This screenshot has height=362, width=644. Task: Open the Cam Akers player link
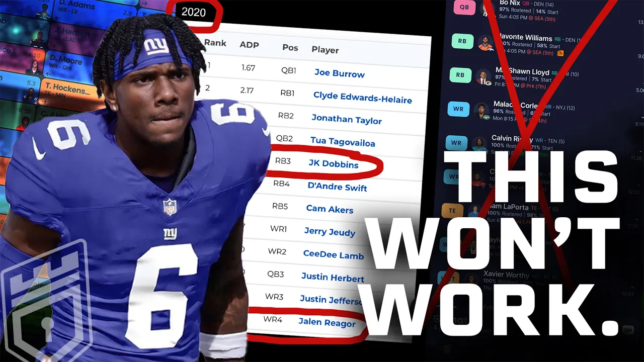(330, 209)
